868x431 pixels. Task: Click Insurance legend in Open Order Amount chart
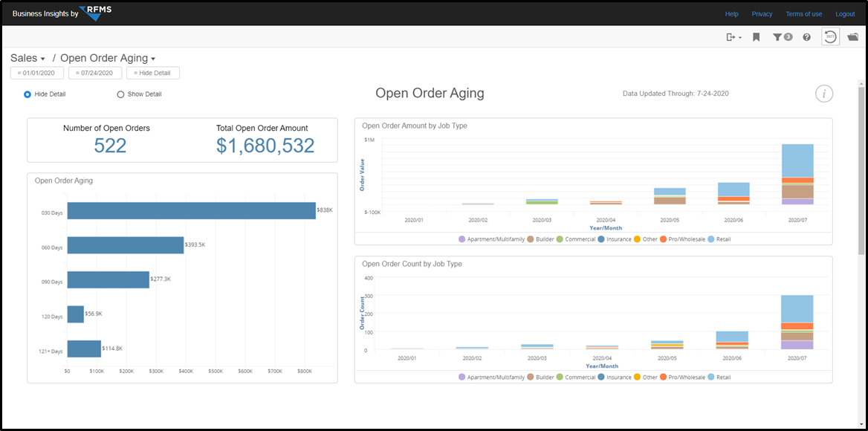[614, 239]
